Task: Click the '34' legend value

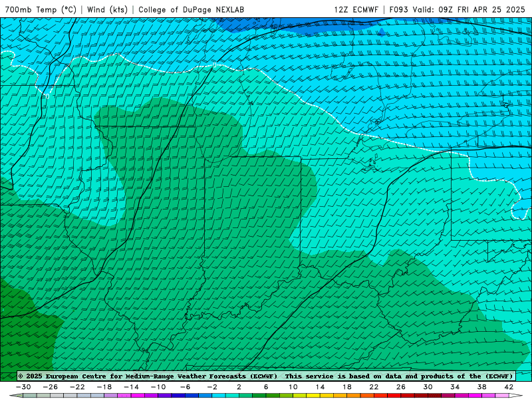Action: tap(455, 387)
